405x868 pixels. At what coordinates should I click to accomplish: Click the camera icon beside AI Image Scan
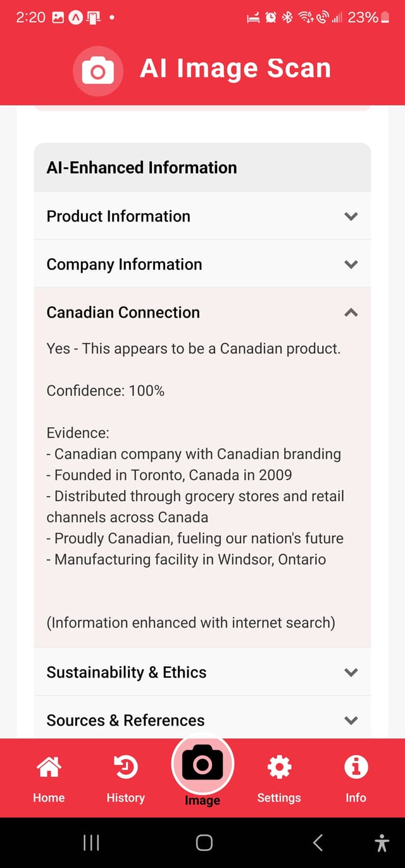click(x=98, y=68)
